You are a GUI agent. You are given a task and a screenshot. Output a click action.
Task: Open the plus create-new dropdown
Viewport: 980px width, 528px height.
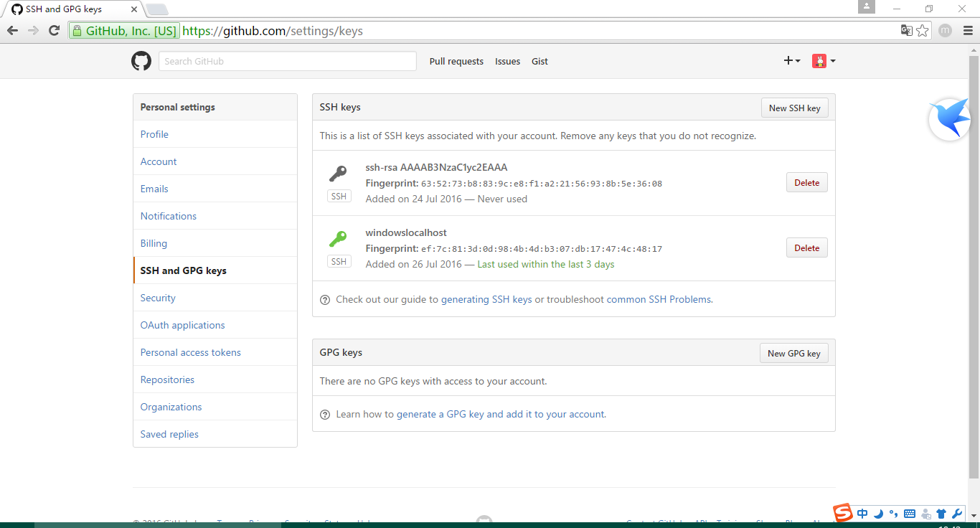[x=792, y=61]
